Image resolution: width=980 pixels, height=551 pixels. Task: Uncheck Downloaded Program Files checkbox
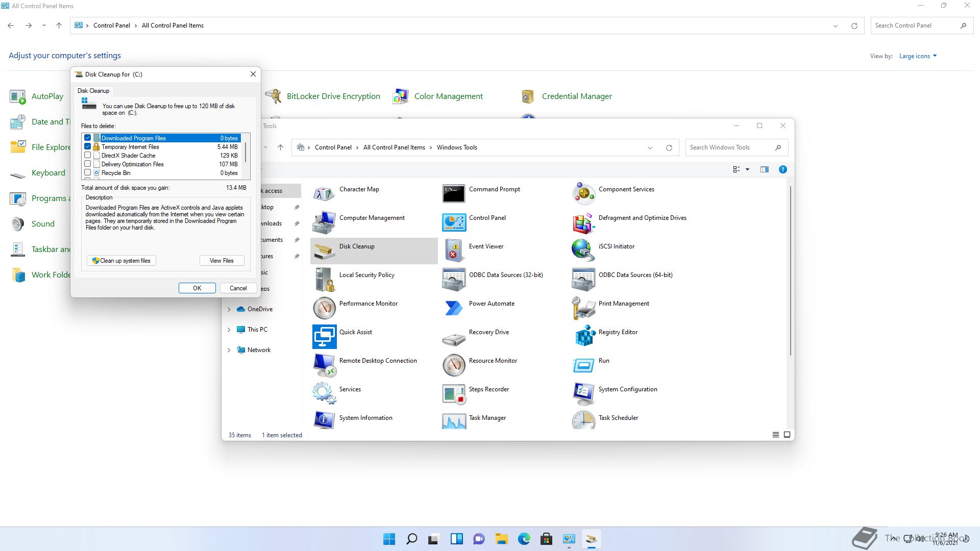coord(88,138)
